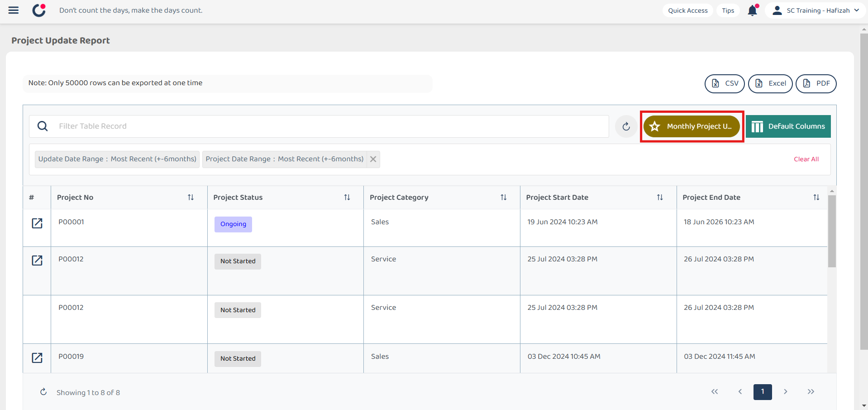Remove the Project Date Range filter
868x410 pixels.
pos(373,159)
